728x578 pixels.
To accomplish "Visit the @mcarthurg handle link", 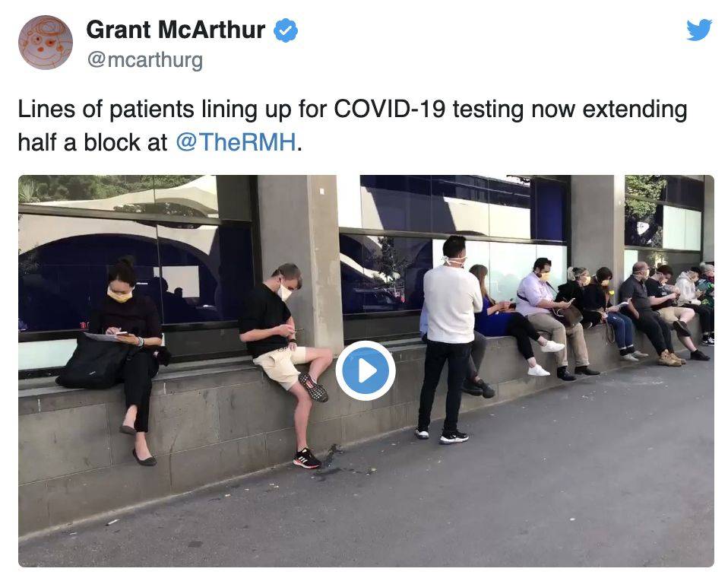I will click(145, 60).
